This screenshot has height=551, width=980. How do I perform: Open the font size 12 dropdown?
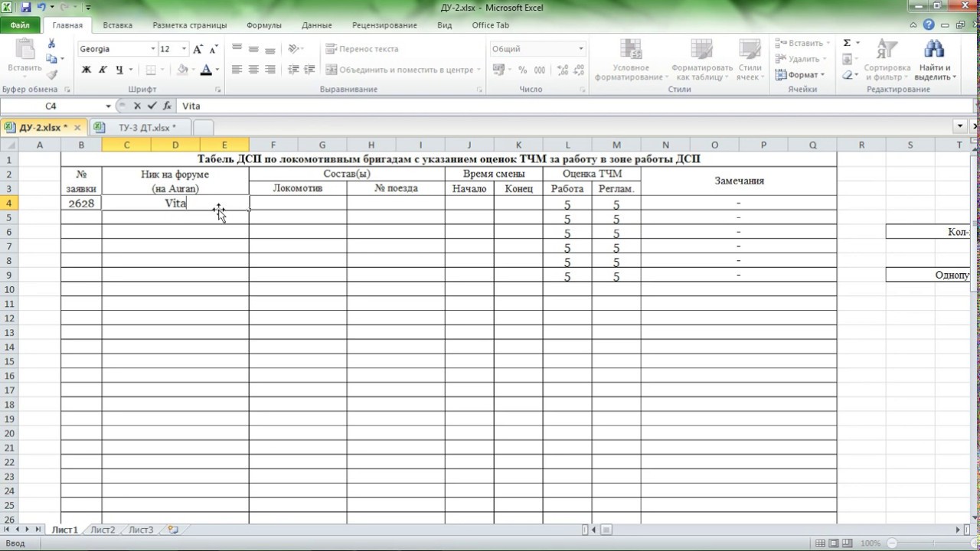tap(184, 49)
